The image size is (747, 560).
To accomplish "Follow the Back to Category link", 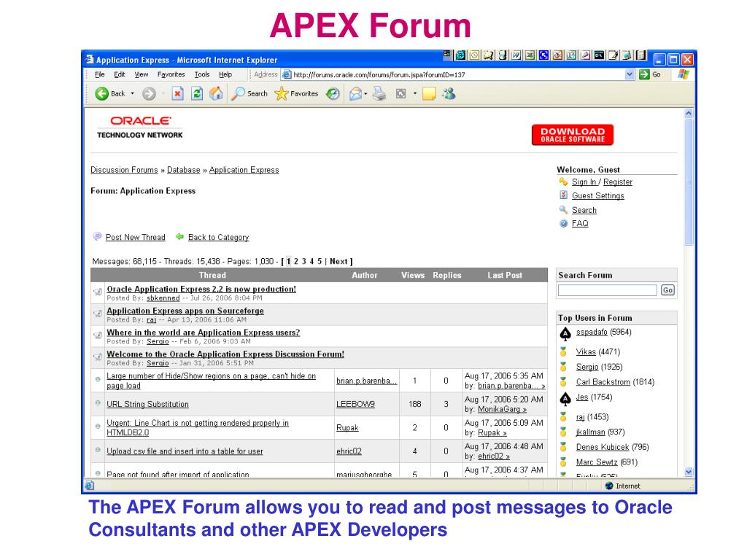I will [218, 237].
